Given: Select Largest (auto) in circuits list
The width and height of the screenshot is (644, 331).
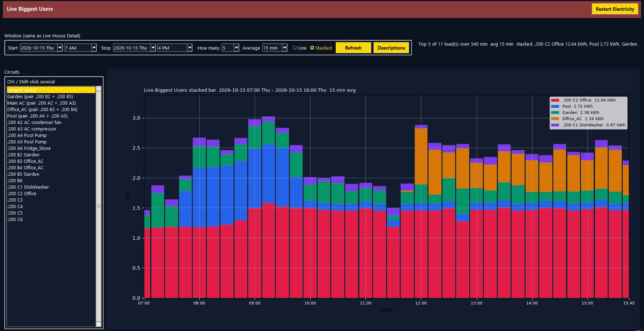Looking at the screenshot, I should tap(51, 90).
